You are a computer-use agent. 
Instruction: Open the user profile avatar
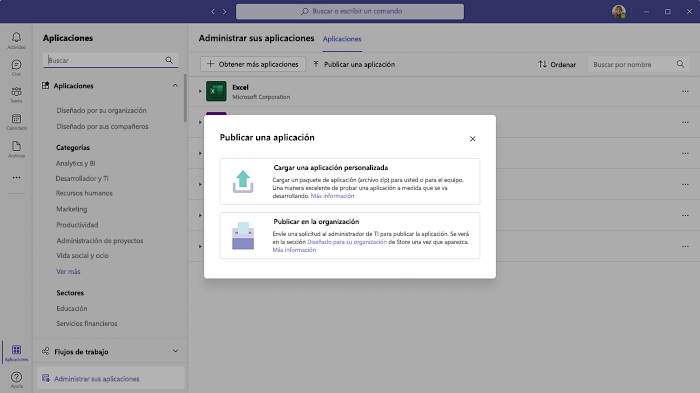click(x=618, y=12)
